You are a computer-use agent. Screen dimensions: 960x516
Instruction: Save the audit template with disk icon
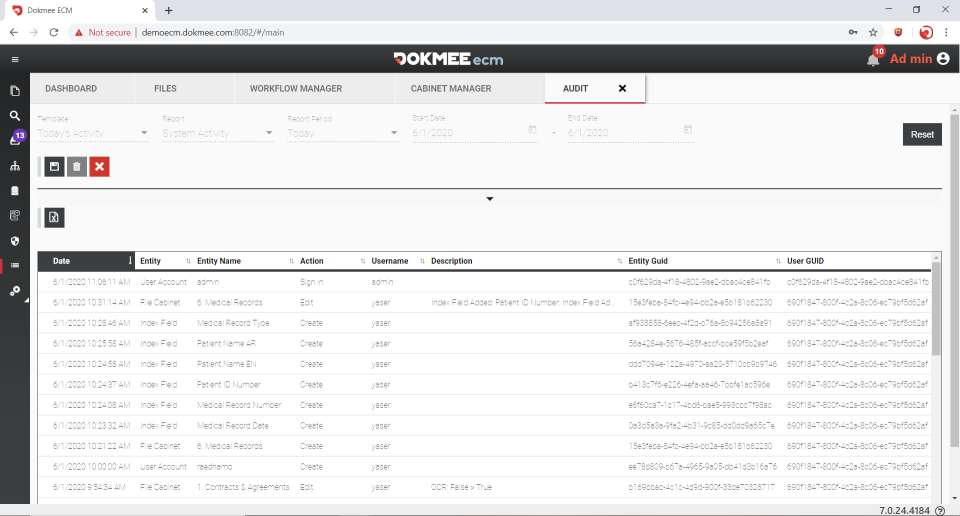[54, 166]
